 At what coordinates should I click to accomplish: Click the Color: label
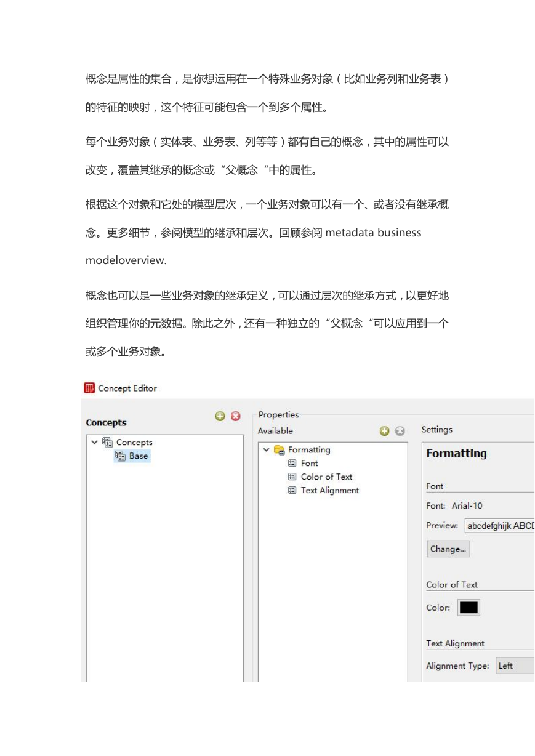click(x=438, y=608)
